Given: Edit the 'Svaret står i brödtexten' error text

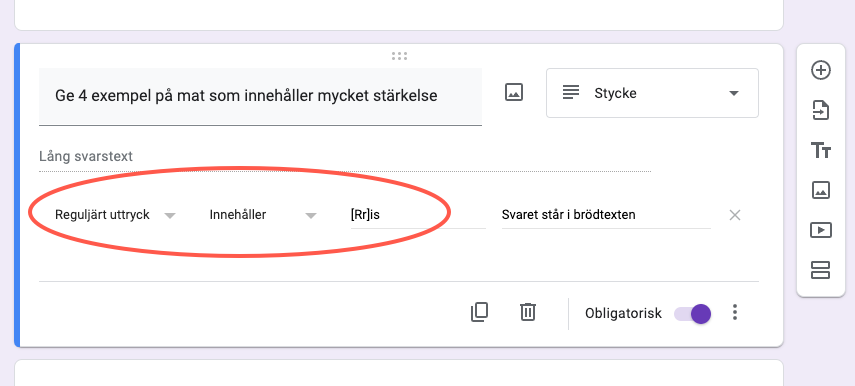Looking at the screenshot, I should click(606, 215).
